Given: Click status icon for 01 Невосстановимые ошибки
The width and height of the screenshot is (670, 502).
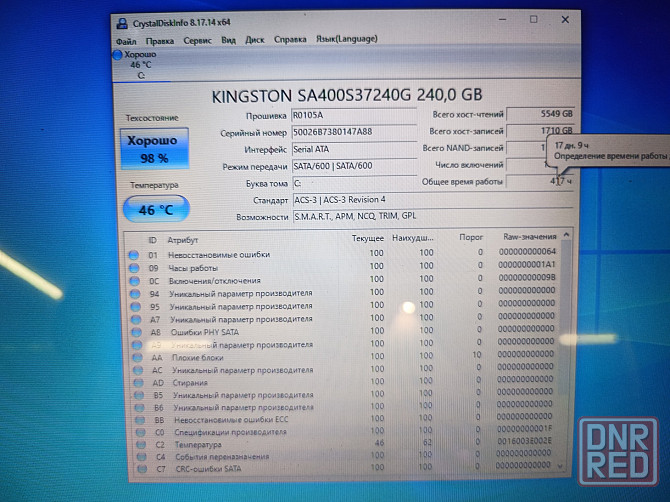Looking at the screenshot, I should tap(134, 255).
